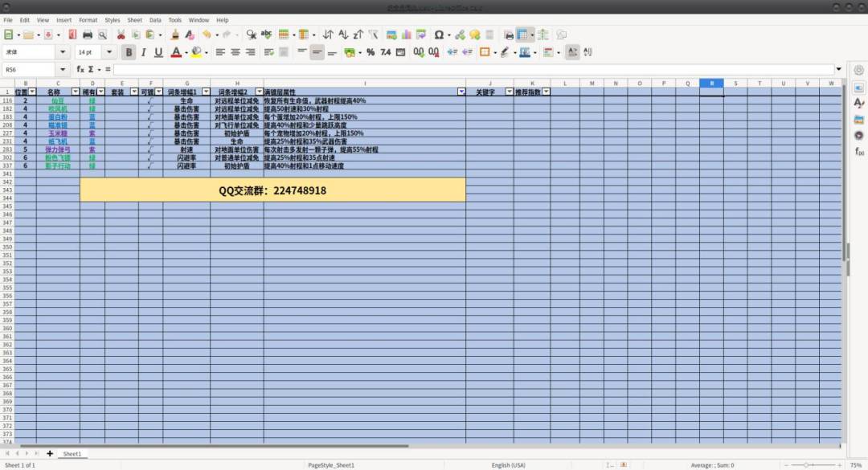
Task: Click the Undo arrow icon
Action: point(207,35)
